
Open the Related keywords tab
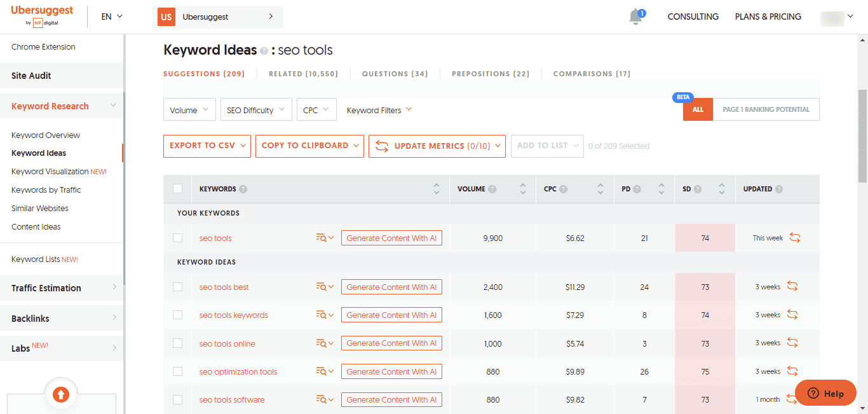pos(303,74)
